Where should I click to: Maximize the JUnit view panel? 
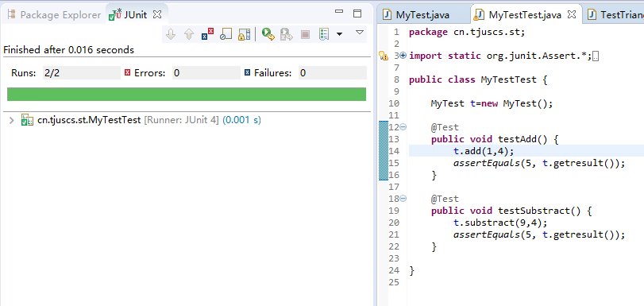(x=357, y=14)
